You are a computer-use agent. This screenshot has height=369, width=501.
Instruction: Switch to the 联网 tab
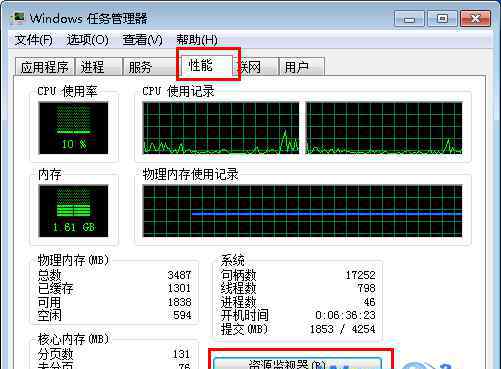257,67
